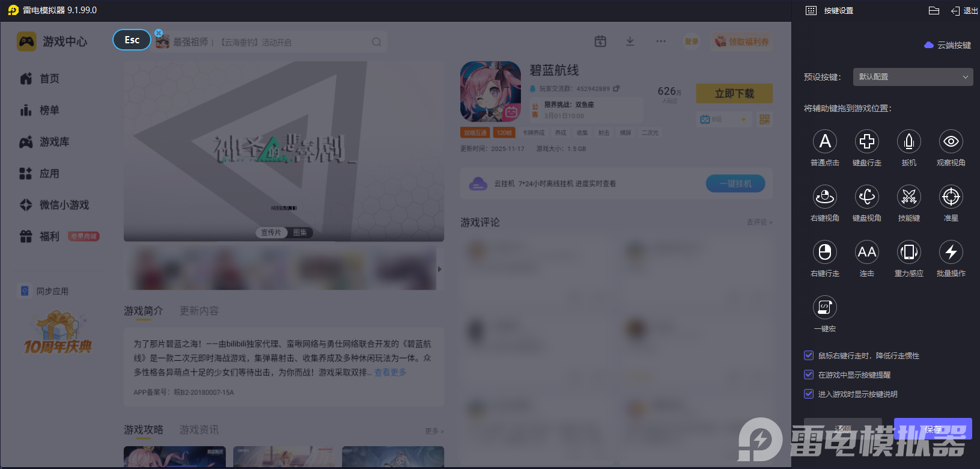Open 同步应用 in the sidebar

click(x=44, y=291)
